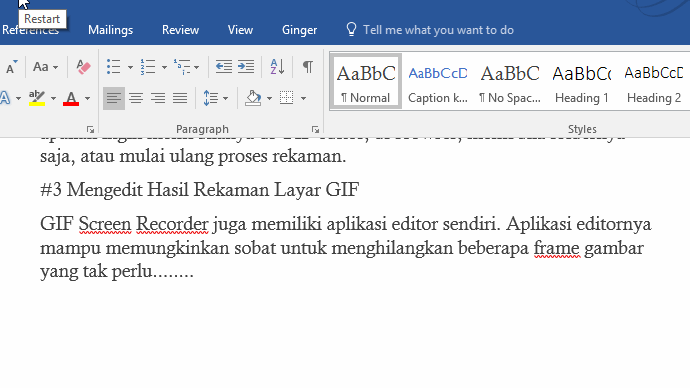The width and height of the screenshot is (690, 388).
Task: Open the Mailings tab
Action: (x=110, y=30)
